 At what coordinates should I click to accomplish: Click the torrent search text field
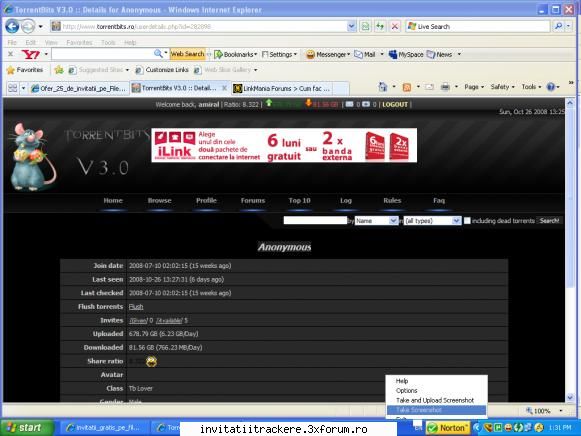click(x=315, y=220)
